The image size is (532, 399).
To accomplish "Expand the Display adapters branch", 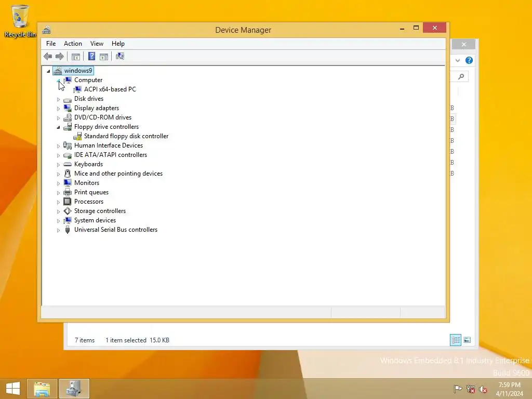I will click(58, 109).
